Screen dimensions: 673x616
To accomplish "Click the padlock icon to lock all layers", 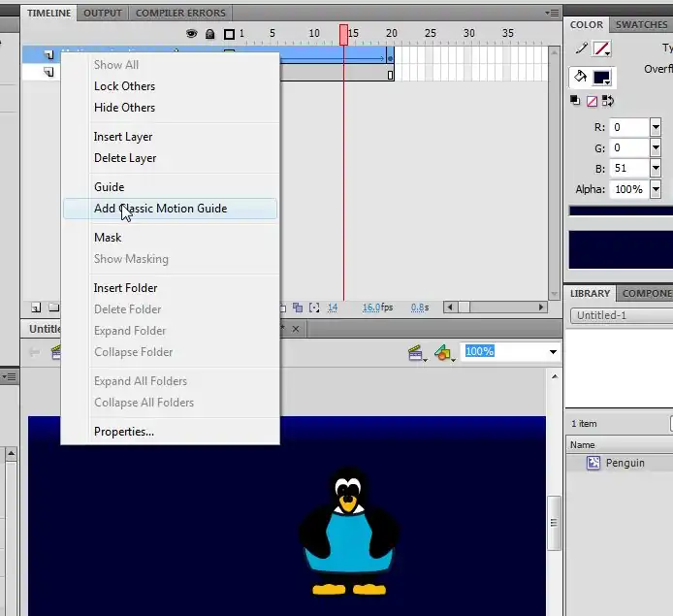I will click(209, 34).
